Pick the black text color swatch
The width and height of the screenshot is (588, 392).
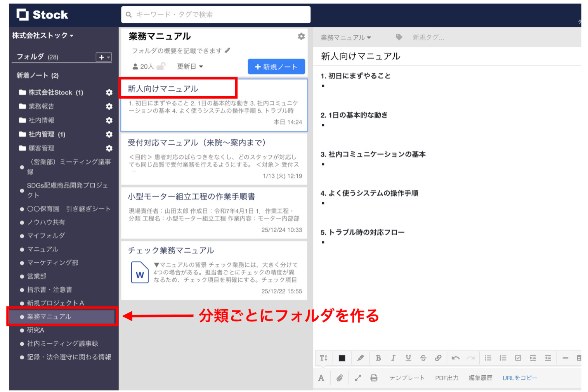(342, 358)
